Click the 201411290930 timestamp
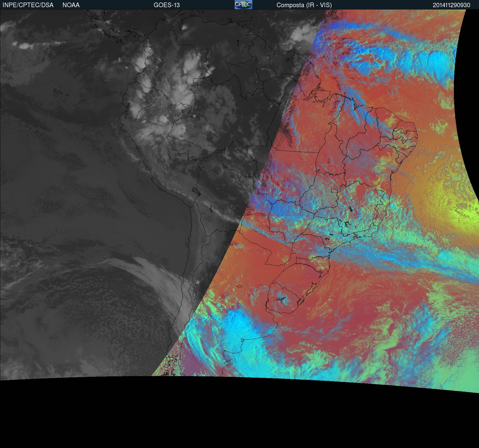This screenshot has height=448, width=479. 452,5
